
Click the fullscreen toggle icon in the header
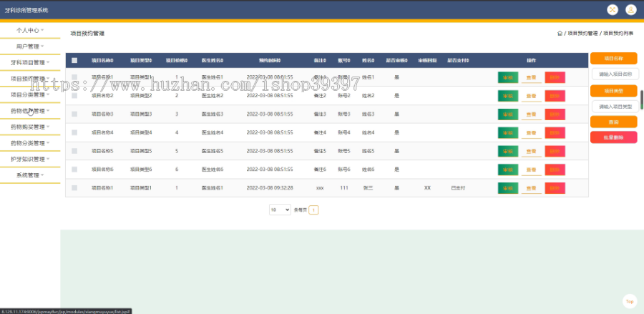(613, 10)
